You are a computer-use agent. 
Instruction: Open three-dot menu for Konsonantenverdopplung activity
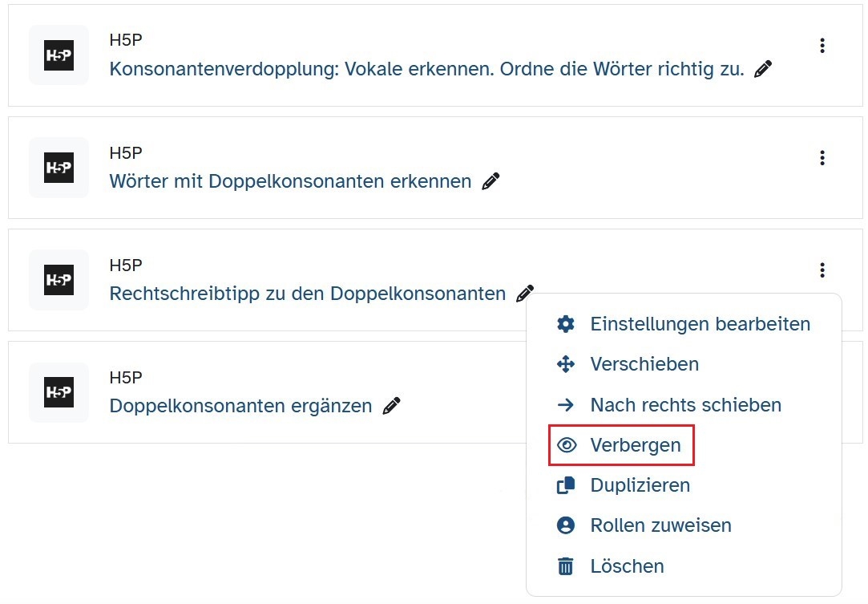click(x=822, y=46)
